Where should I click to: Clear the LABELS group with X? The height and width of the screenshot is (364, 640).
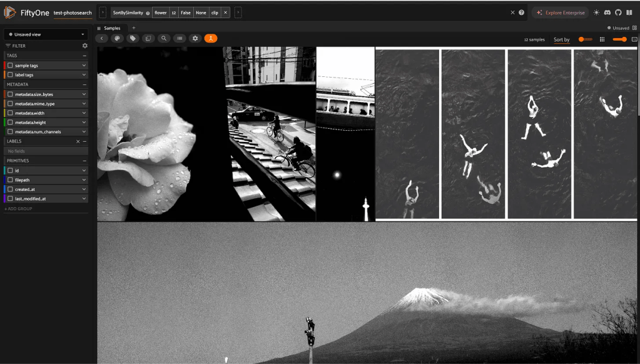tap(78, 141)
